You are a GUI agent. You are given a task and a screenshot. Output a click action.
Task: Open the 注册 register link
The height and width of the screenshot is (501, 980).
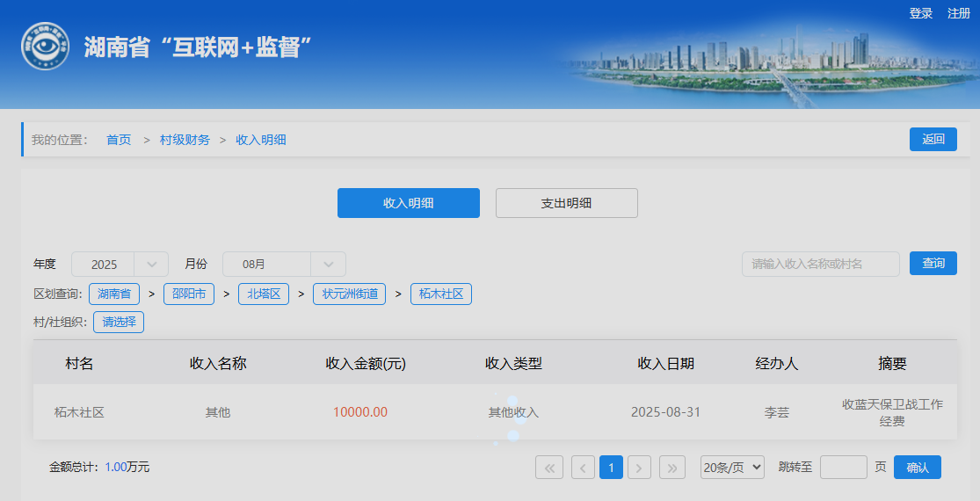(x=959, y=13)
